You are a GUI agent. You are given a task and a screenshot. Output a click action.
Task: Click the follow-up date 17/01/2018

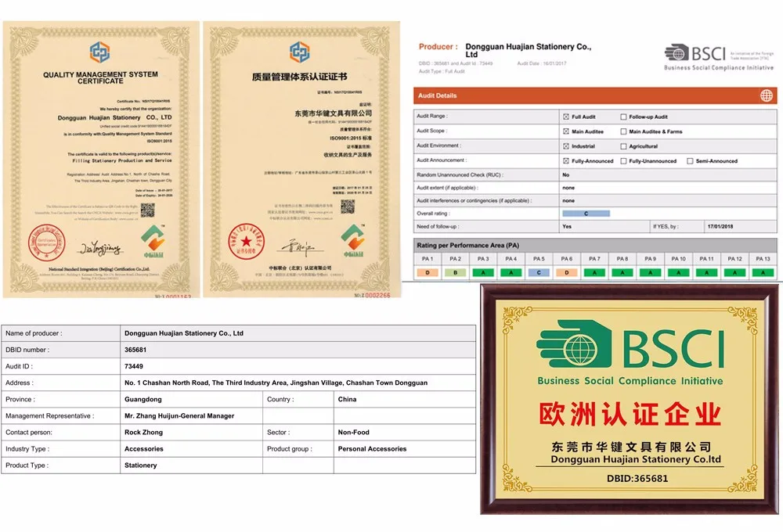click(x=720, y=226)
